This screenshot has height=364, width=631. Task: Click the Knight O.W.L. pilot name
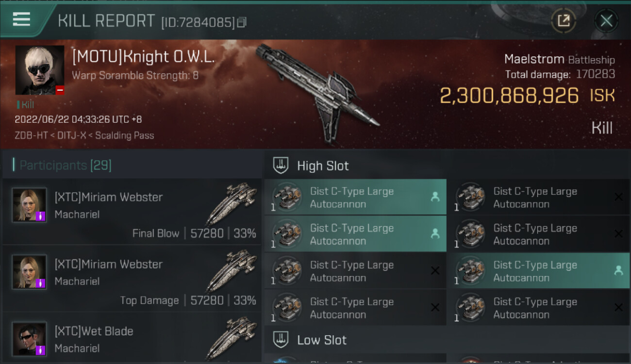[143, 57]
